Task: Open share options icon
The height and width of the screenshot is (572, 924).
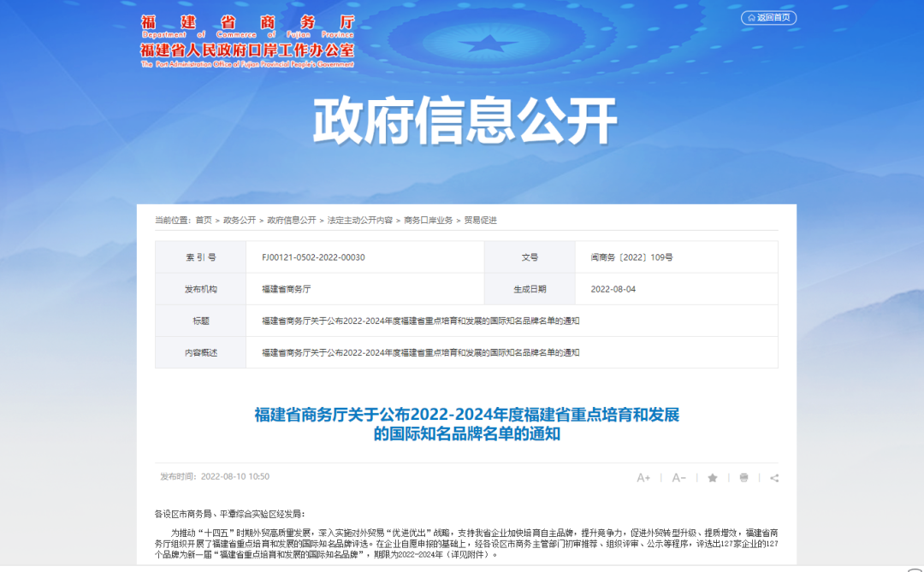Action: click(x=774, y=478)
